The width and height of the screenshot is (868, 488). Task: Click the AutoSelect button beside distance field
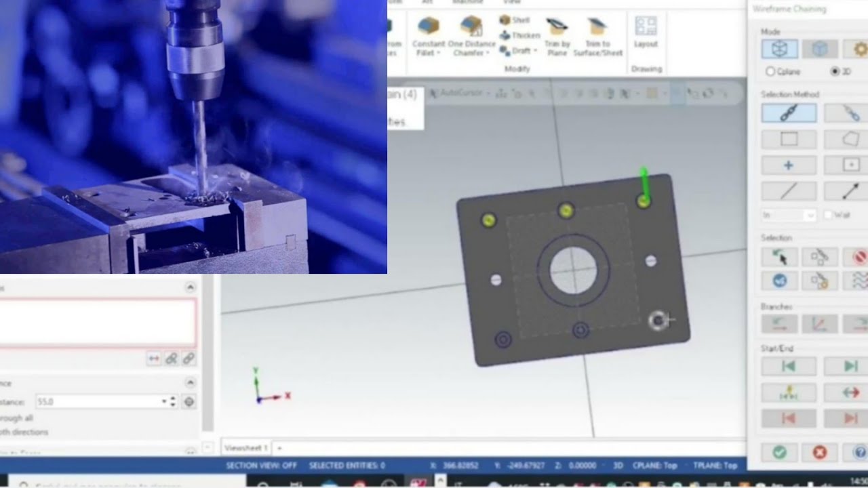[189, 402]
